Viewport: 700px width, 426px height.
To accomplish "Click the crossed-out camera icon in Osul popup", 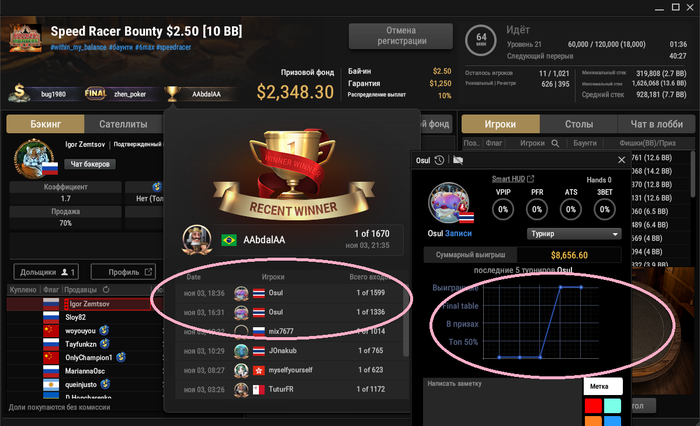I will tap(458, 160).
